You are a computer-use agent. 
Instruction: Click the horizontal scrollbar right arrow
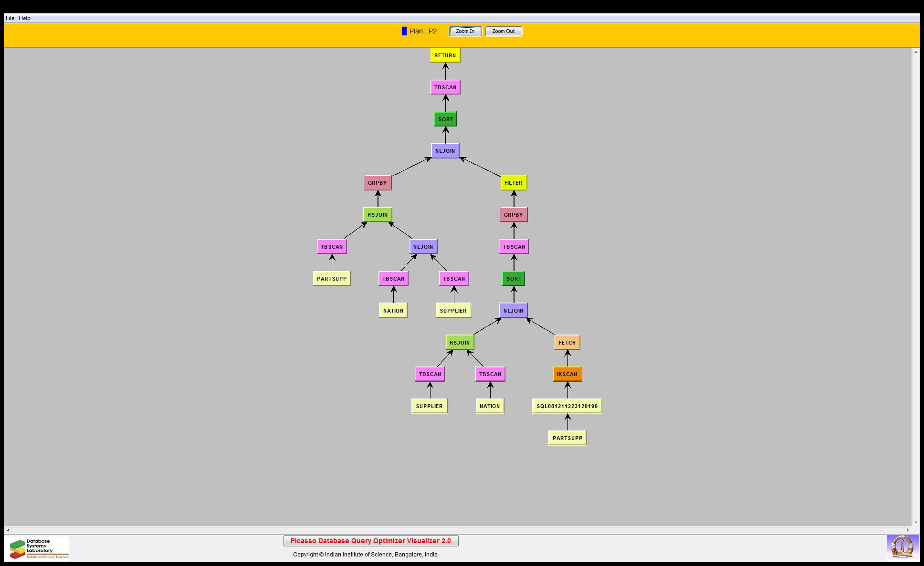pos(908,530)
